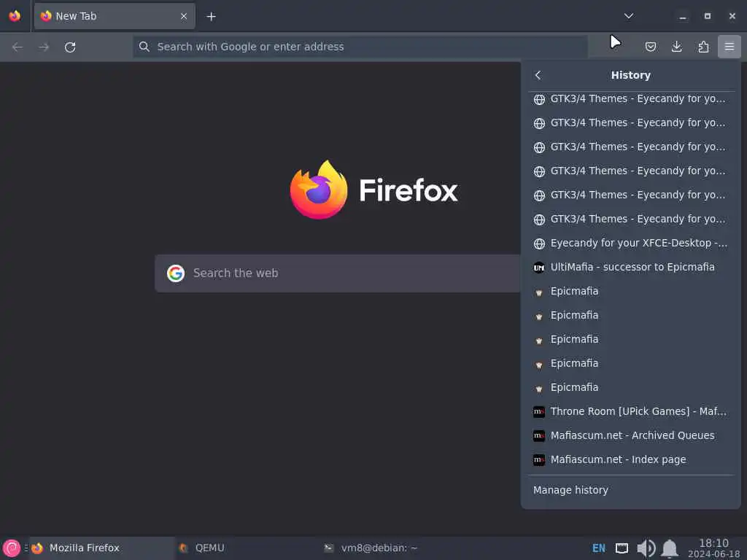Click Manage history
The image size is (747, 560).
point(631,490)
